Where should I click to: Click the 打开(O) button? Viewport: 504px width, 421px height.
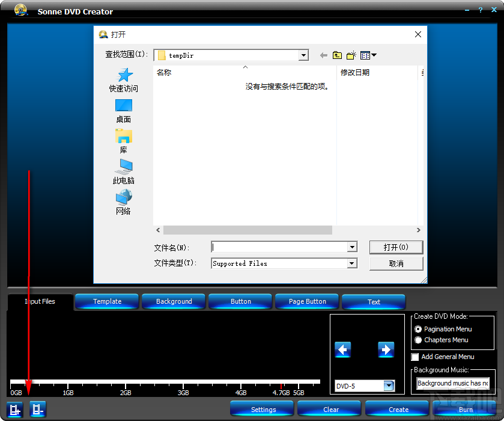click(396, 247)
